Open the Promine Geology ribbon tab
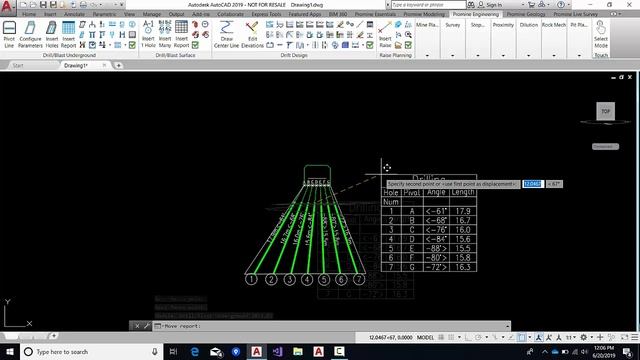This screenshot has height=360, width=640. (x=526, y=14)
